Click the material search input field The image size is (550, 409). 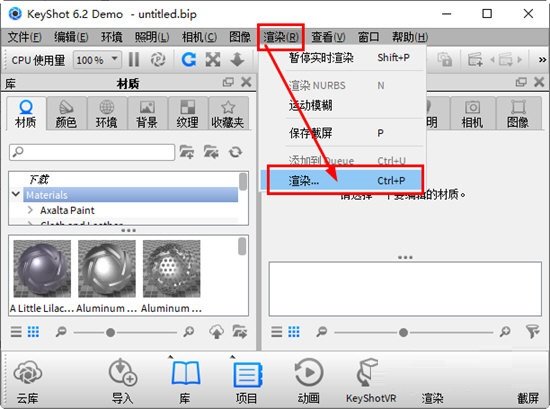point(92,152)
